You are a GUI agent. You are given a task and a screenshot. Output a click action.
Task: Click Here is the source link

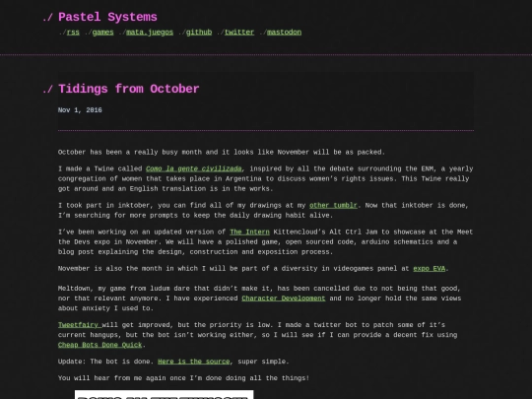(194, 362)
